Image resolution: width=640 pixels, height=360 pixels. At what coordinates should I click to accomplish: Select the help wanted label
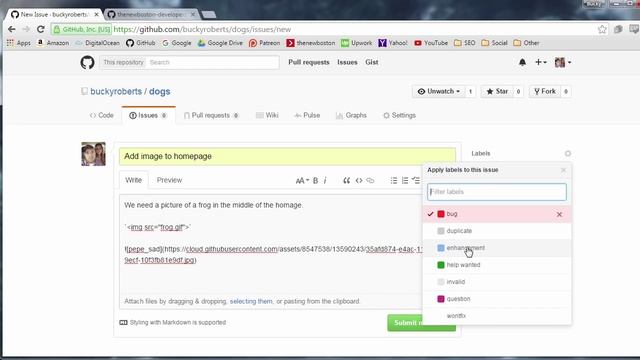[497, 265]
